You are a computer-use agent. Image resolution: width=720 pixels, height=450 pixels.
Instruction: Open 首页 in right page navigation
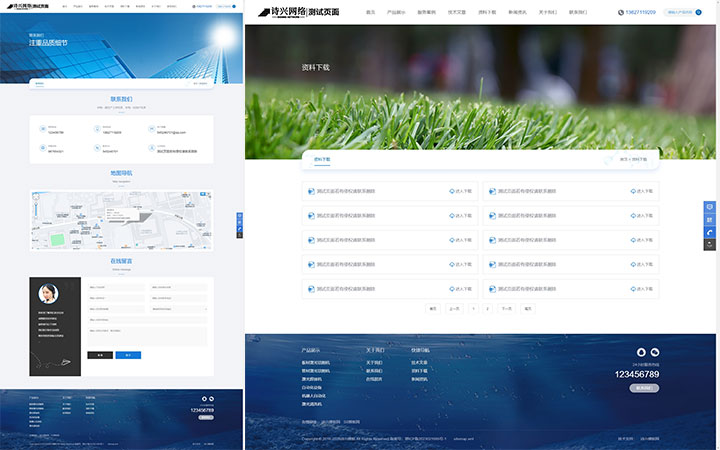point(371,12)
